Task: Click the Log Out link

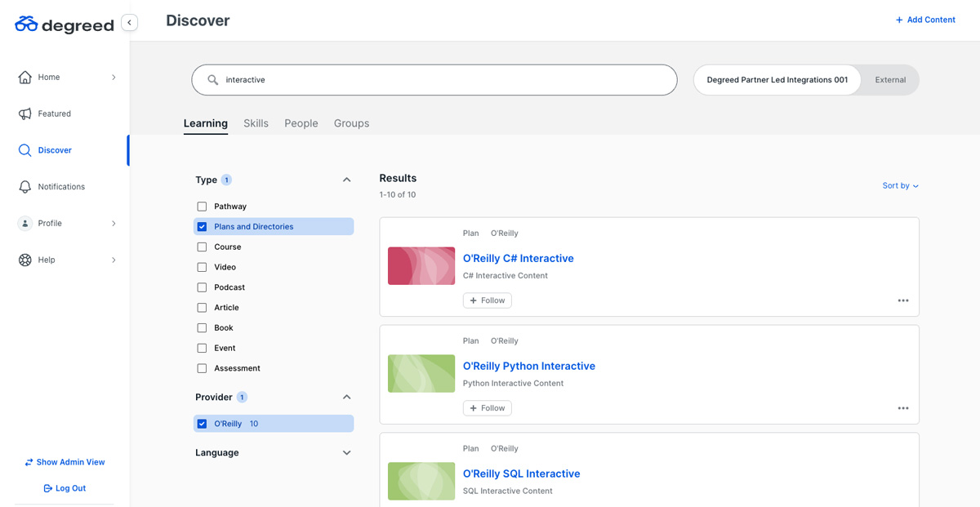Action: pos(65,488)
